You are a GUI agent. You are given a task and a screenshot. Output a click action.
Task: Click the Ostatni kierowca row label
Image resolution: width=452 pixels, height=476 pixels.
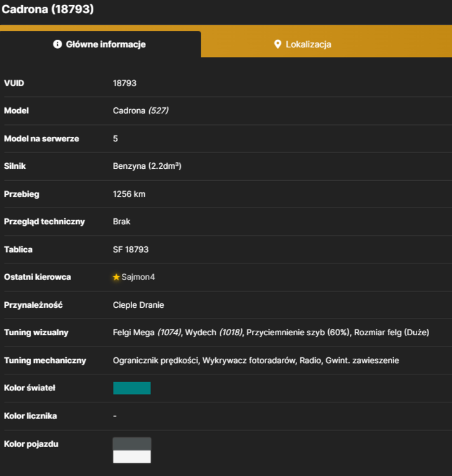(x=37, y=277)
